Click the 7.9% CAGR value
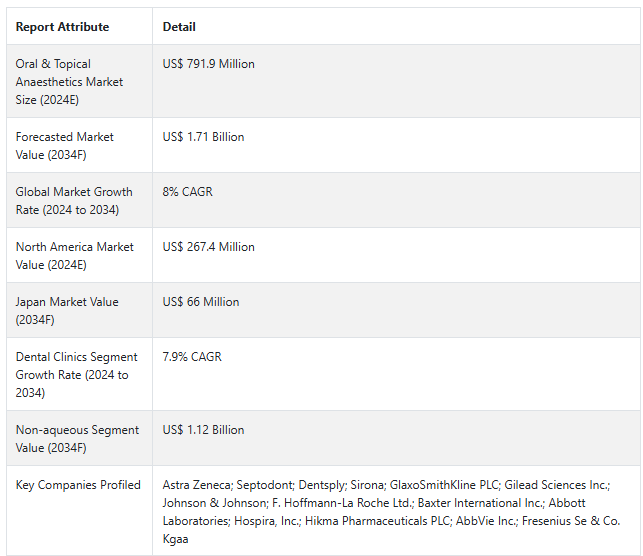The image size is (643, 556). tap(192, 357)
